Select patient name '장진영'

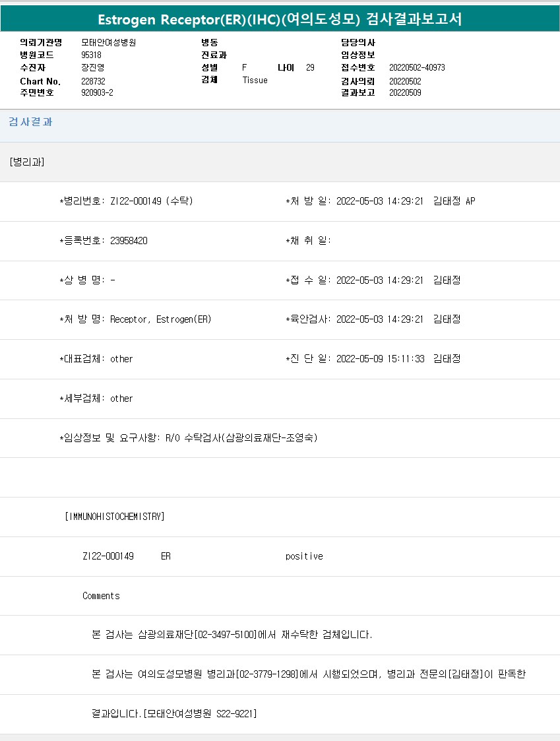(x=92, y=67)
